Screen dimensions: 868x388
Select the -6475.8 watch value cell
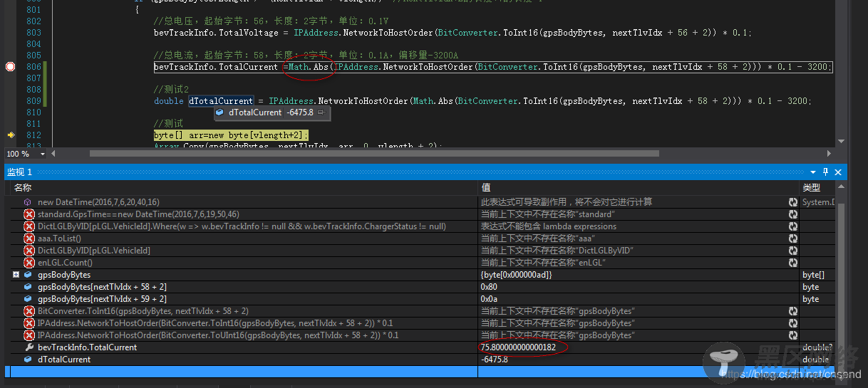coord(495,360)
